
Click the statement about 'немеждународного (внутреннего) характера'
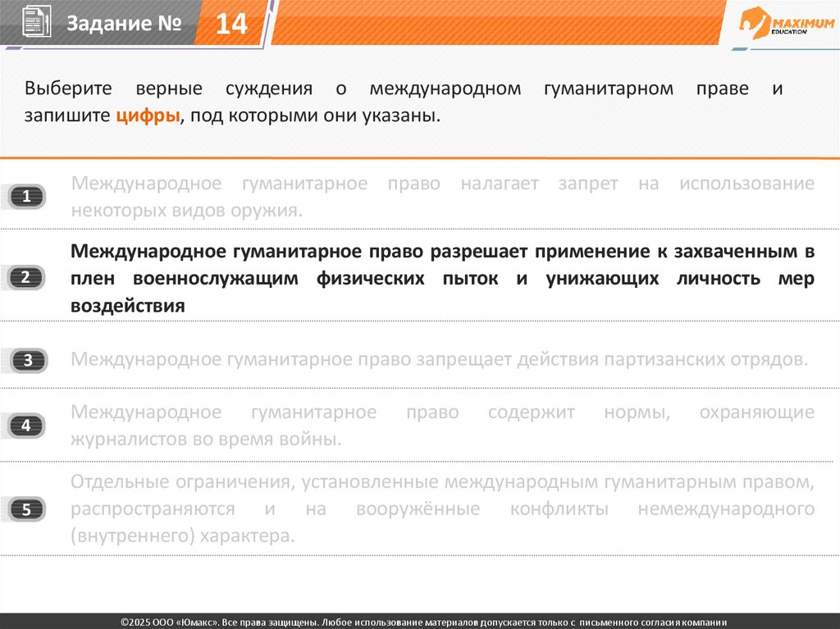click(442, 508)
